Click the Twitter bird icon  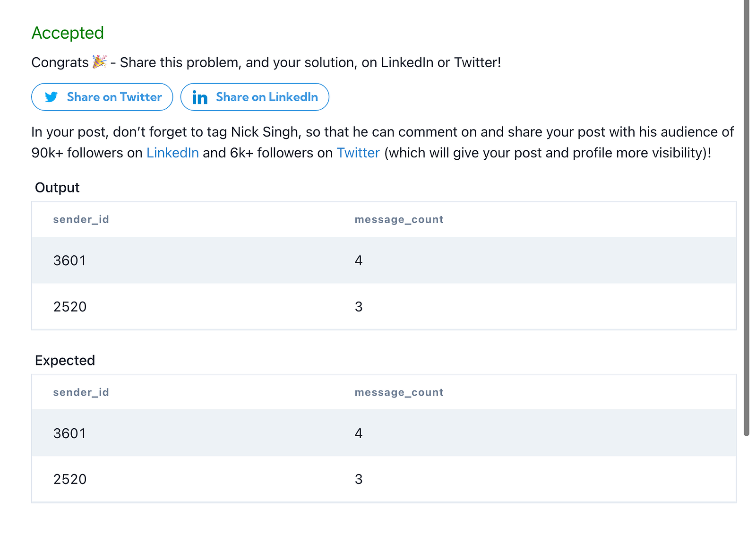point(51,97)
